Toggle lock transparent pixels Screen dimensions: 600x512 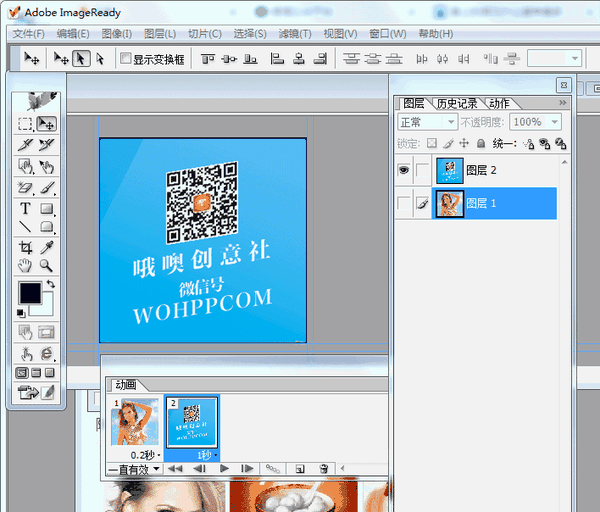coord(432,143)
